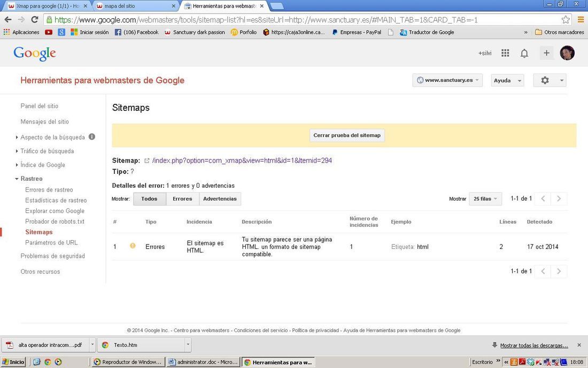This screenshot has height=368, width=588.
Task: Click info icon beside Aspecto de la búsqueda
Action: click(92, 137)
